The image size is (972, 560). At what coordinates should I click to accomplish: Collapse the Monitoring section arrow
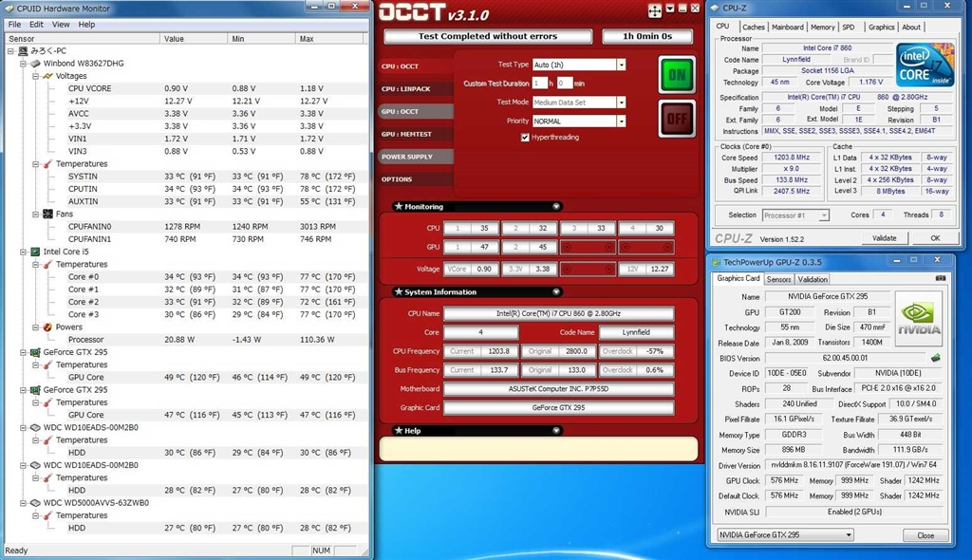coord(556,207)
